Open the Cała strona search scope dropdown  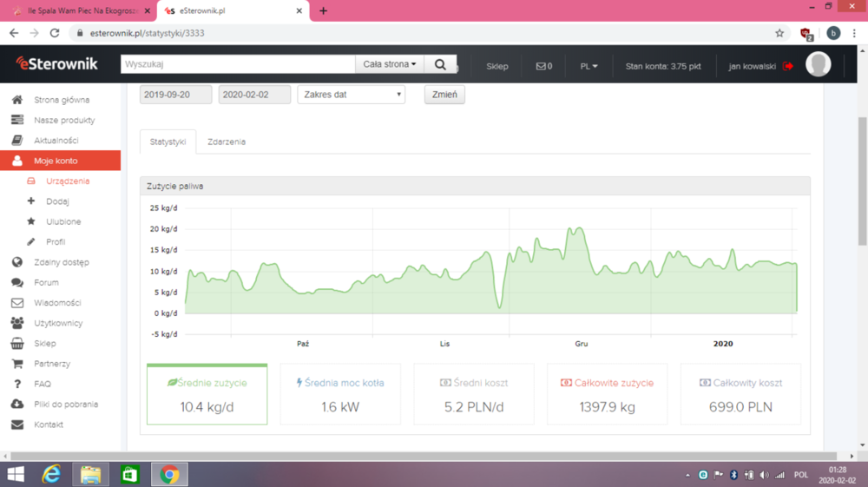click(x=389, y=64)
